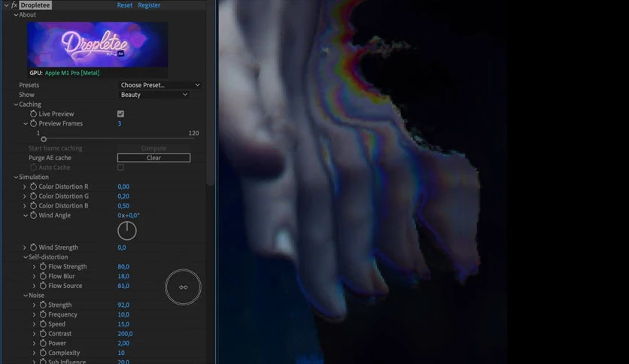
Task: Collapse the Self-distortion group
Action: [x=26, y=257]
